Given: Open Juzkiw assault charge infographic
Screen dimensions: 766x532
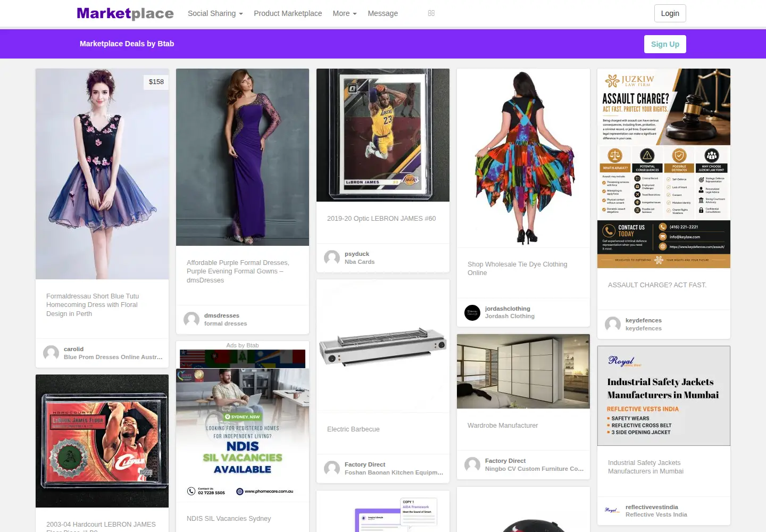Looking at the screenshot, I should [664, 168].
